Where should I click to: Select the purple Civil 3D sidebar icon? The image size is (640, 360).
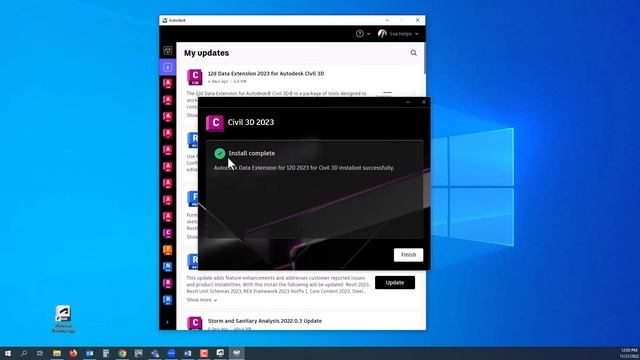click(x=167, y=233)
